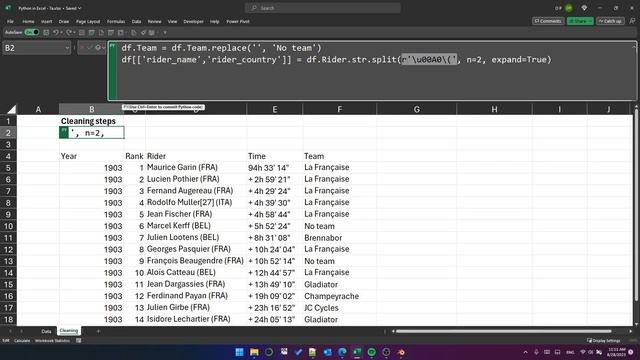Add a new sheet with plus icon

(x=98, y=331)
